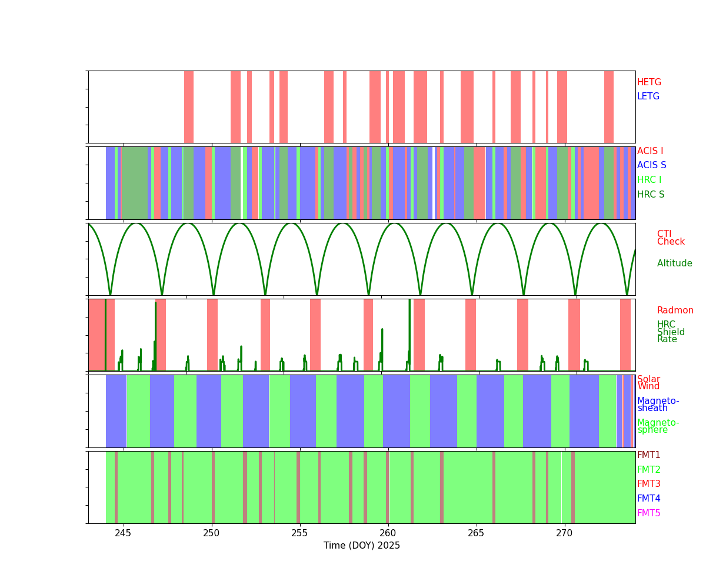Click the HETG legend label

coord(649,82)
